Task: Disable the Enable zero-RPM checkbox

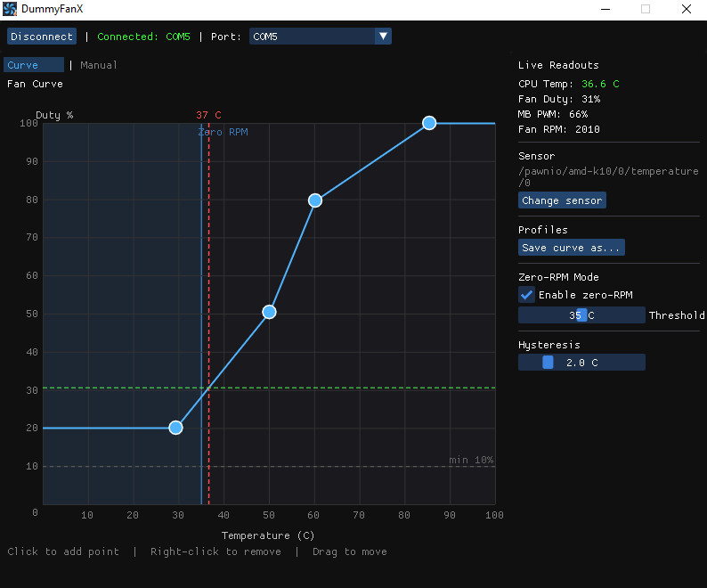Action: point(527,295)
